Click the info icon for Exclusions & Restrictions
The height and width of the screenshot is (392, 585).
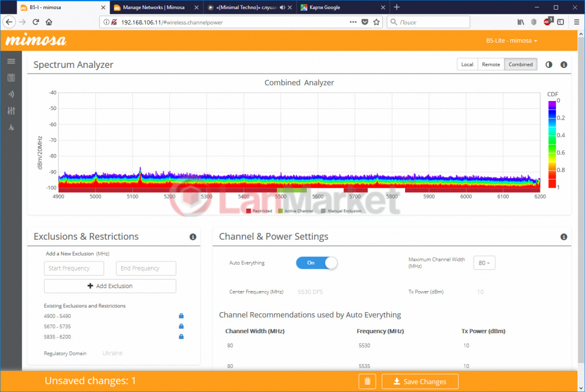193,237
